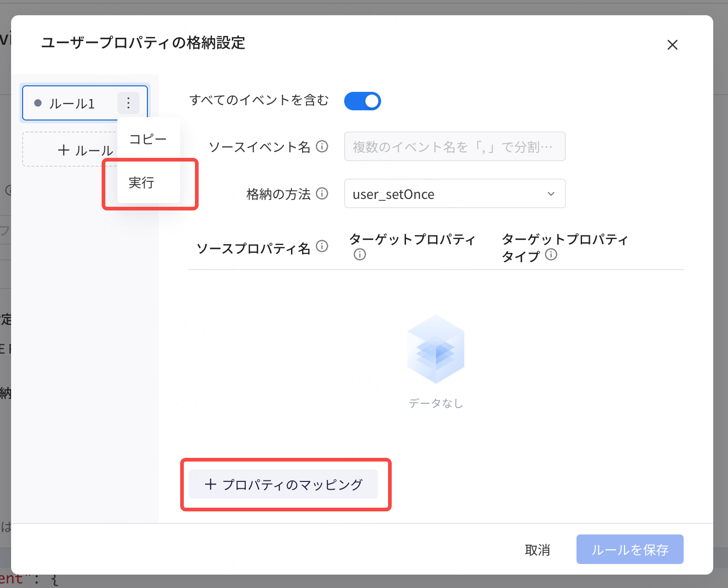Click the データなし empty-state text
This screenshot has height=588, width=728.
pyautogui.click(x=436, y=403)
